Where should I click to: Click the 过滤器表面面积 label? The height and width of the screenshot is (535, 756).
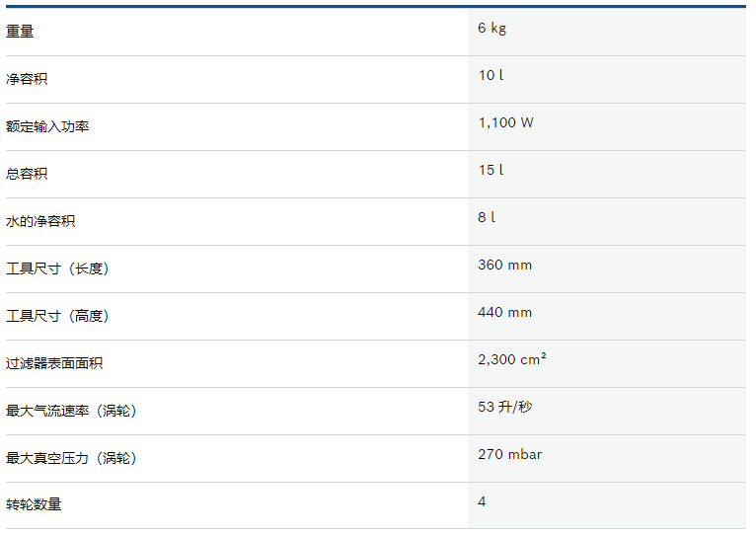54,363
